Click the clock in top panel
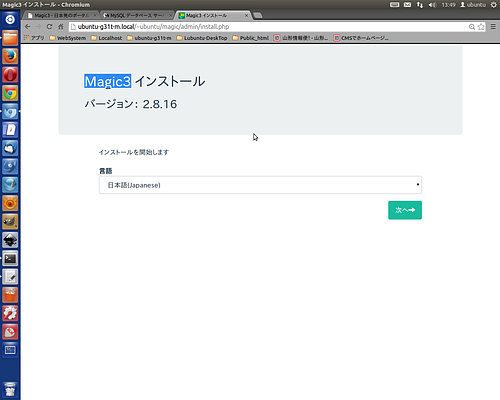Screen dimensions: 500x400 tap(448, 5)
